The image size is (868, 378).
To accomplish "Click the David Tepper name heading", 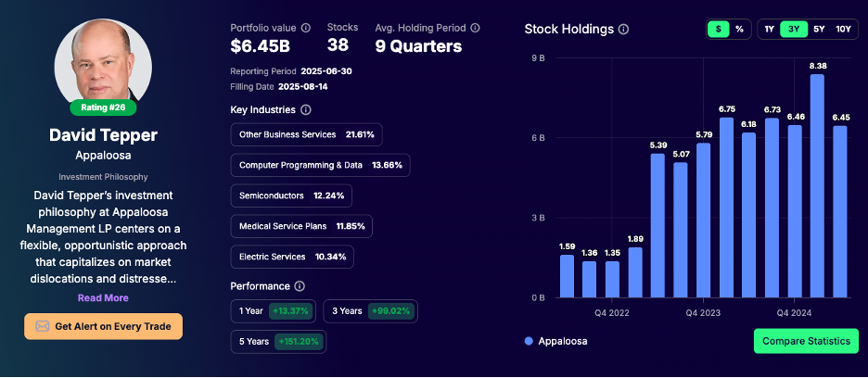I will [103, 135].
